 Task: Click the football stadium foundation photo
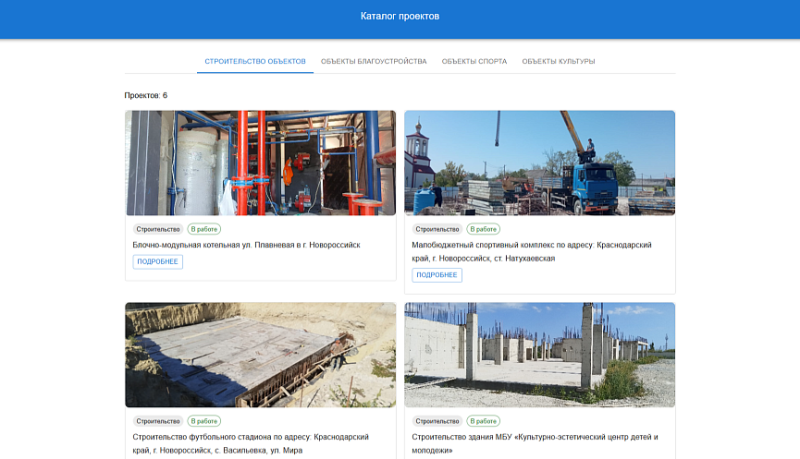(260, 355)
